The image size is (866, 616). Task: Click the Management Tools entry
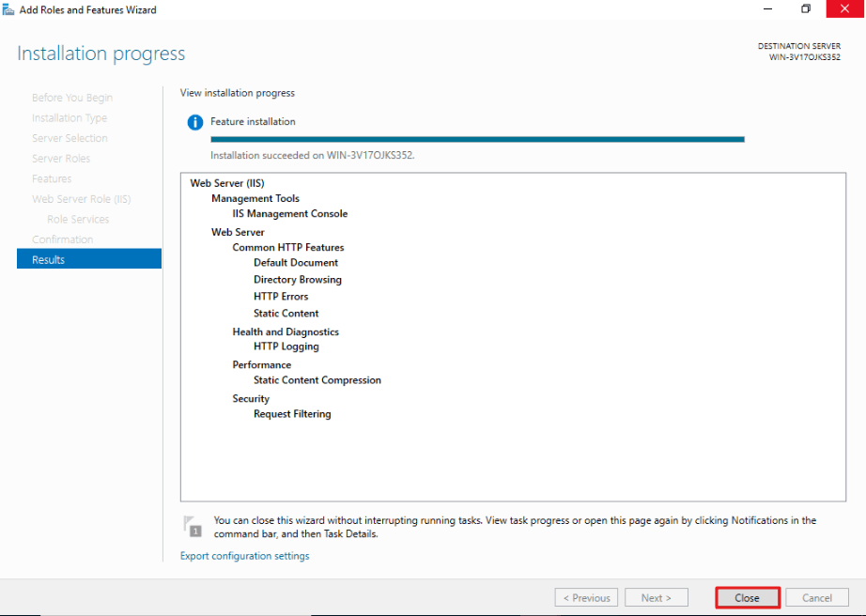click(x=255, y=198)
